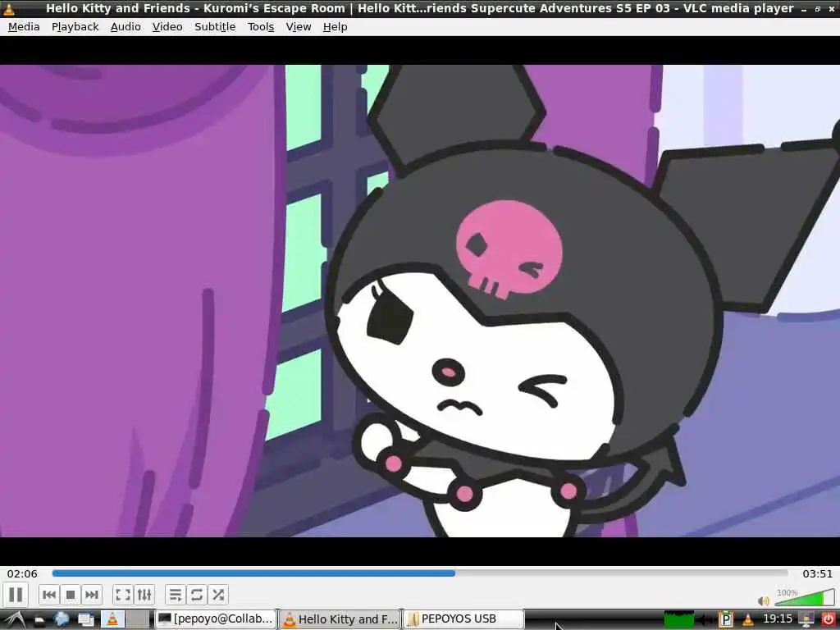Mute audio via speaker icon
The width and height of the screenshot is (840, 630).
[x=764, y=600]
